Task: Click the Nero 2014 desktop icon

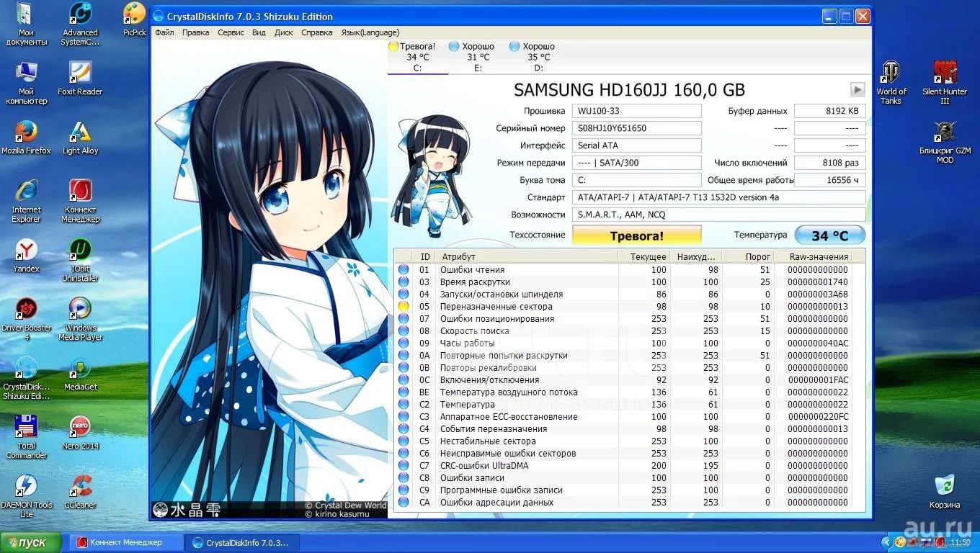Action: (80, 433)
